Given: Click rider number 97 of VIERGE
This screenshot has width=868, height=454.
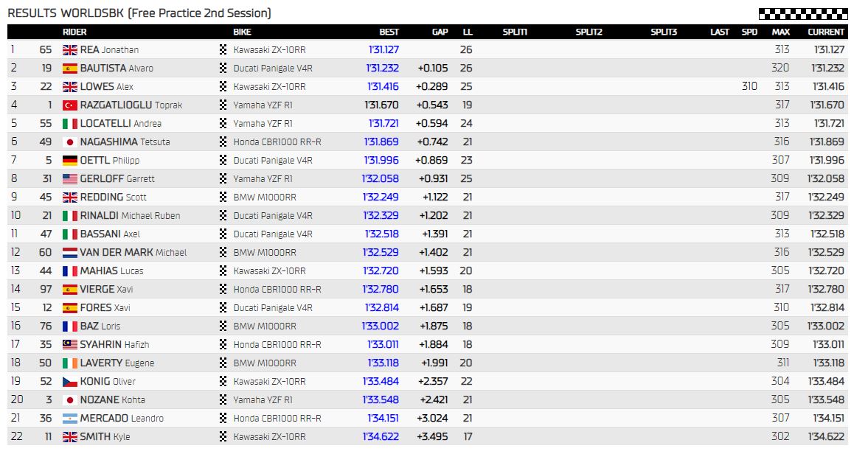Looking at the screenshot, I should point(46,289).
